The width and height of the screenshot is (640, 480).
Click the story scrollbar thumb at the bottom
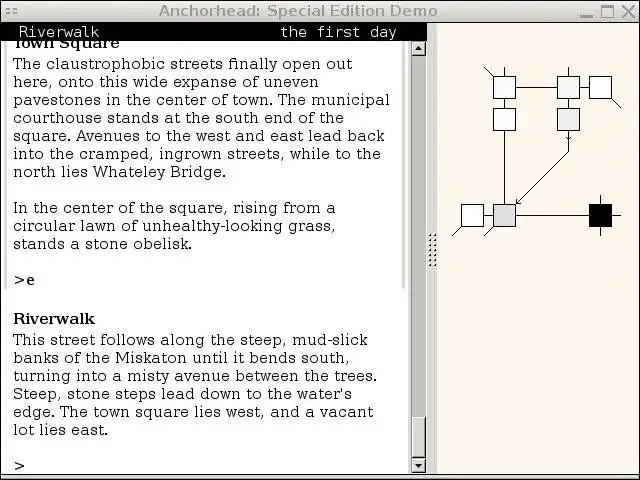pos(418,437)
